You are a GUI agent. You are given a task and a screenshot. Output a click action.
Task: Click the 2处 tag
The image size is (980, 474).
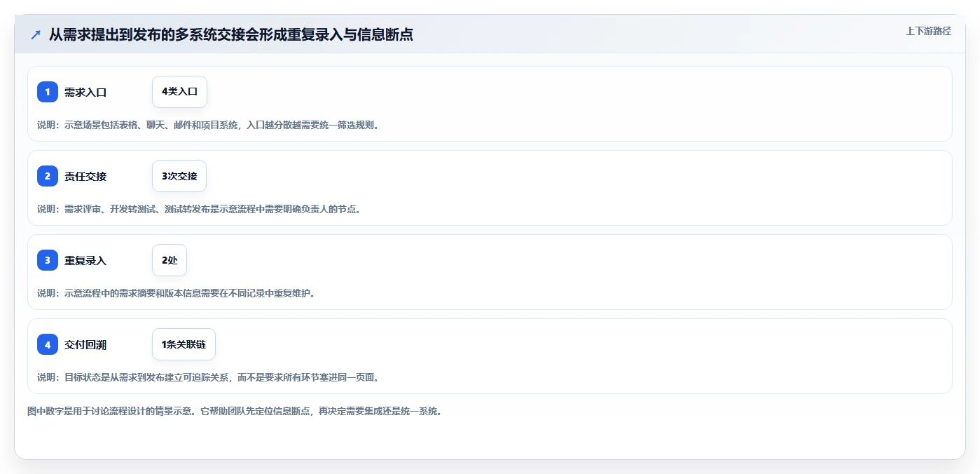click(x=170, y=260)
